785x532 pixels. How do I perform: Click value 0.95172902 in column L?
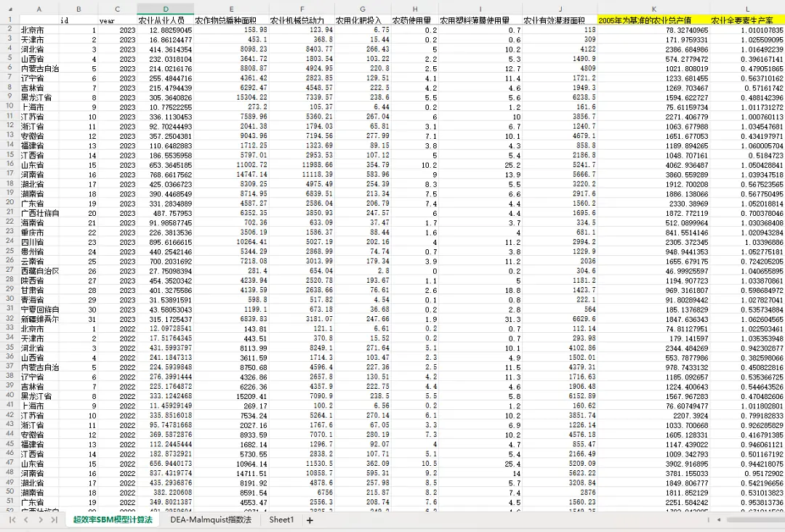click(747, 473)
